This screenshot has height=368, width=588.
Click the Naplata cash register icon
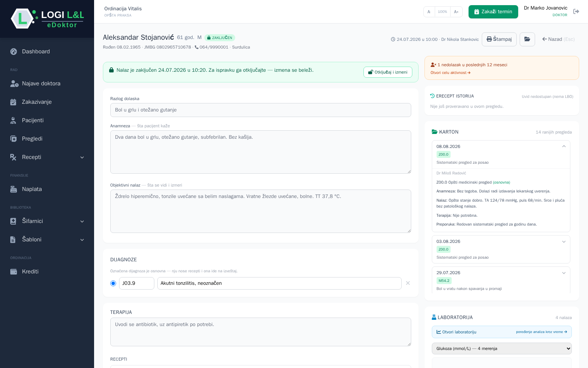[14, 189]
